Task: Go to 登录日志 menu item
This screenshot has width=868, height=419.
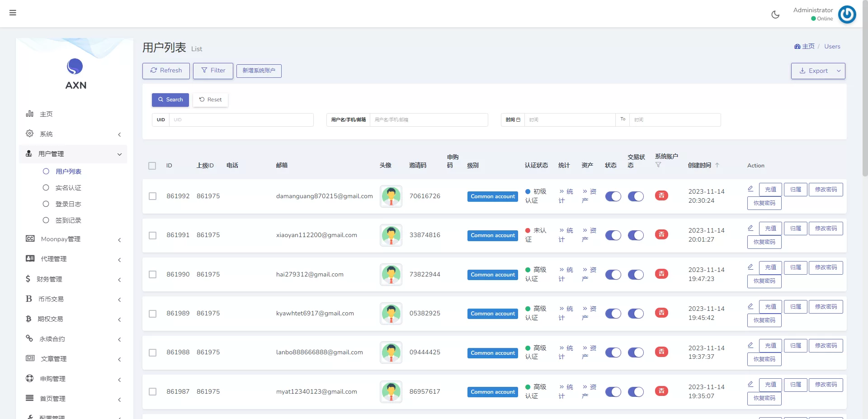Action: 68,204
